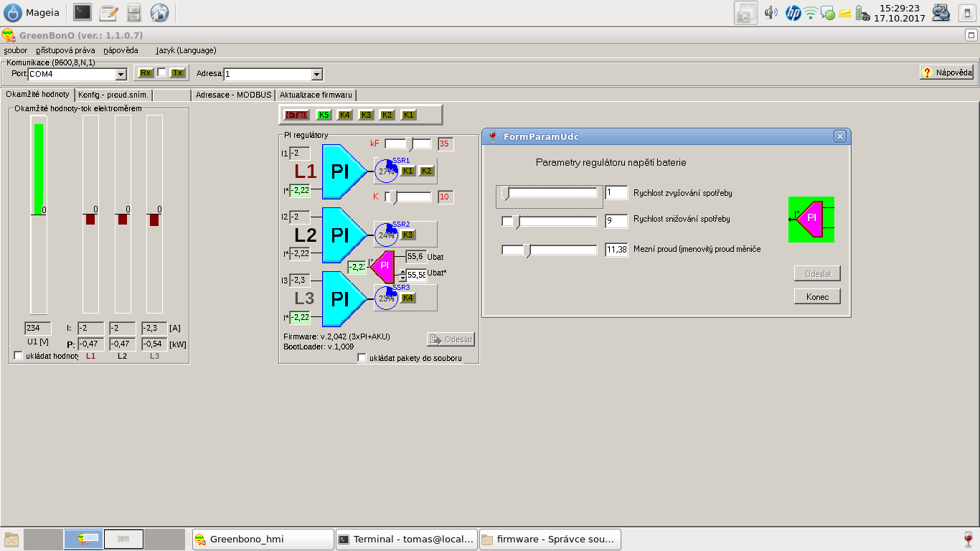This screenshot has width=980, height=551.
Task: Click the N-Tarif indicator
Action: pyautogui.click(x=296, y=115)
